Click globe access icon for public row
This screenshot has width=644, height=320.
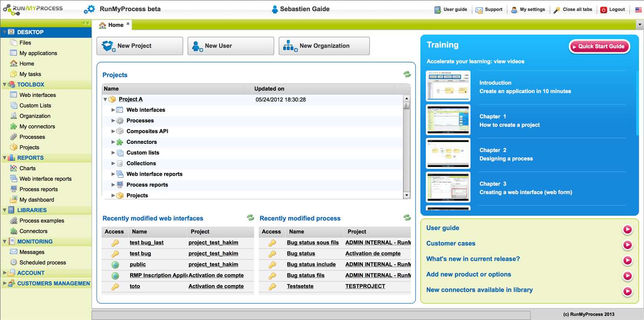[x=115, y=265]
